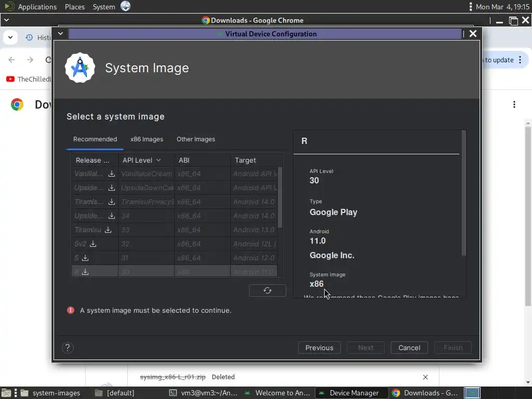Image resolution: width=532 pixels, height=399 pixels.
Task: Dismiss the deleted sysimg download entry
Action: point(425,377)
